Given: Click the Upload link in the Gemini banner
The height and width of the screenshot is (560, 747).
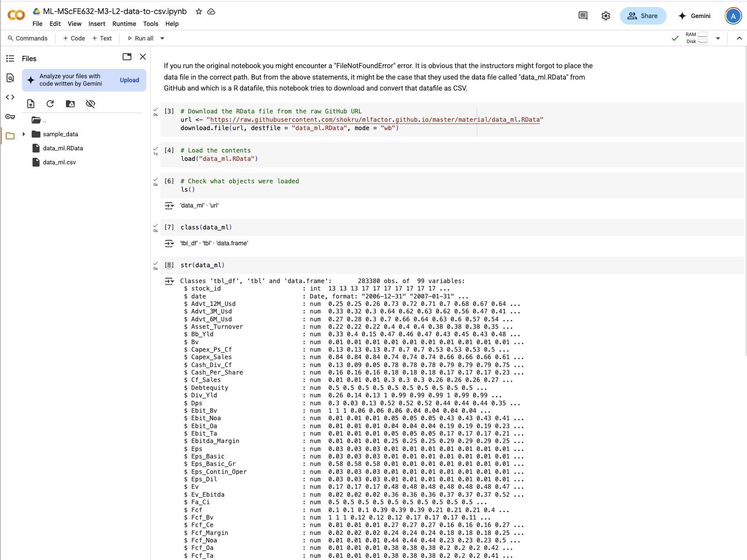Looking at the screenshot, I should point(129,80).
